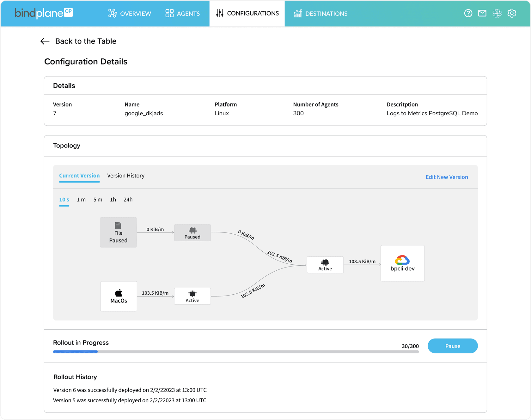The width and height of the screenshot is (531, 420).
Task: Click the Slack icon in header
Action: 497,13
